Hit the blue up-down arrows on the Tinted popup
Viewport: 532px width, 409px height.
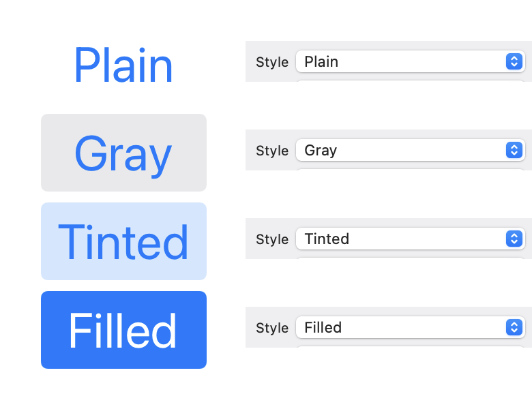(514, 239)
